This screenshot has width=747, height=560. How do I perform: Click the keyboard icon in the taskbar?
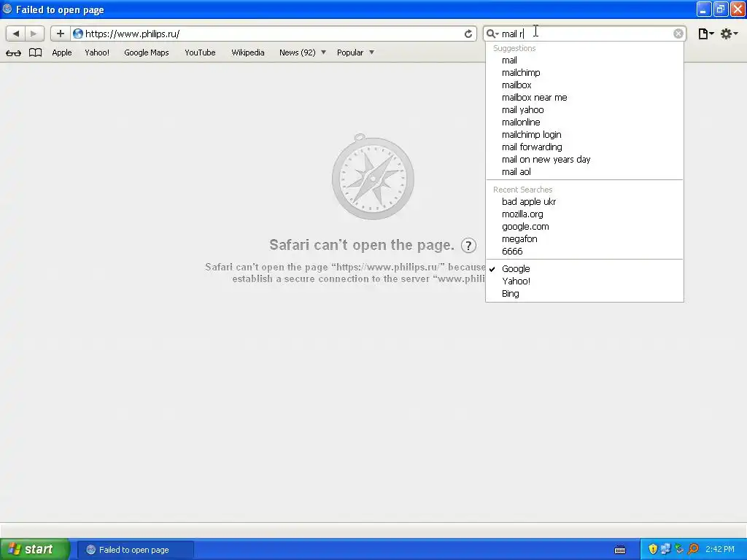[x=620, y=550]
